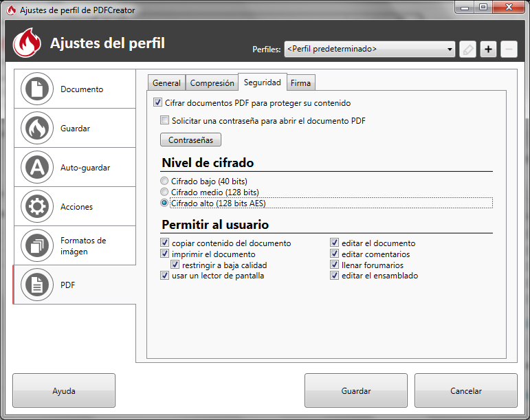The height and width of the screenshot is (420, 530).
Task: Open the Perfiles dropdown list
Action: 369,49
